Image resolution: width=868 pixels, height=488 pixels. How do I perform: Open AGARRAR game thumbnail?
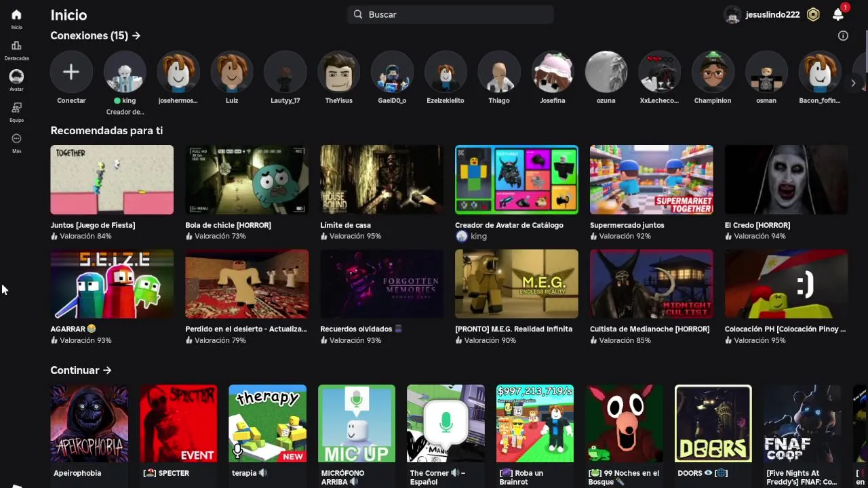112,284
